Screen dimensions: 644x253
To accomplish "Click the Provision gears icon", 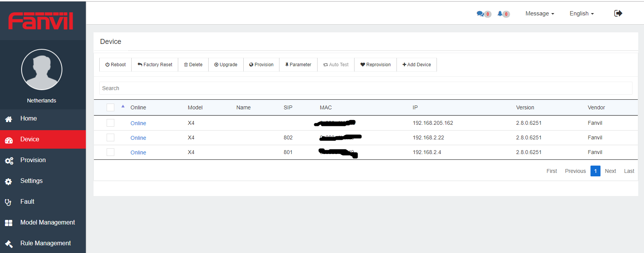I will pyautogui.click(x=9, y=161).
